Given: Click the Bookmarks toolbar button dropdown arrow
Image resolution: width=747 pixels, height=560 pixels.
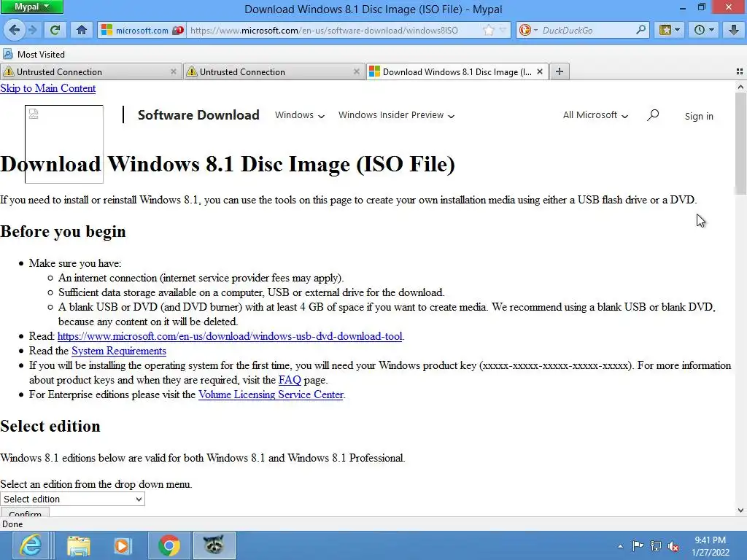Looking at the screenshot, I should tap(678, 30).
